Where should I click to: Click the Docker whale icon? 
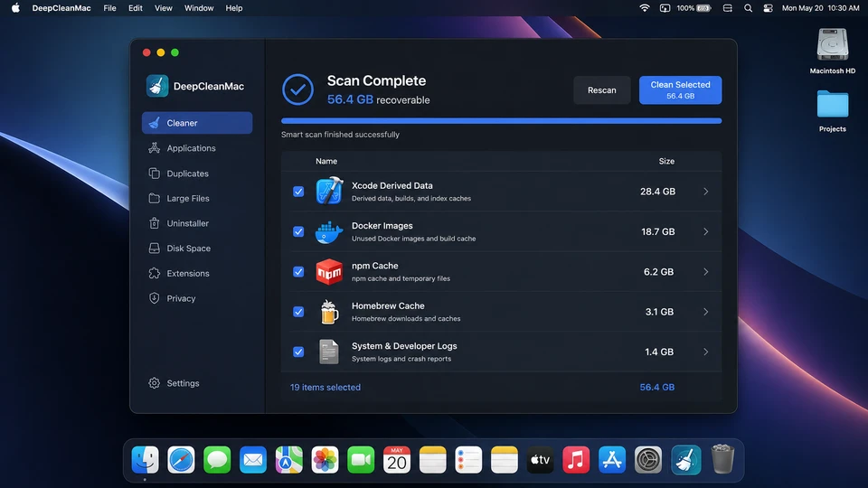[329, 232]
